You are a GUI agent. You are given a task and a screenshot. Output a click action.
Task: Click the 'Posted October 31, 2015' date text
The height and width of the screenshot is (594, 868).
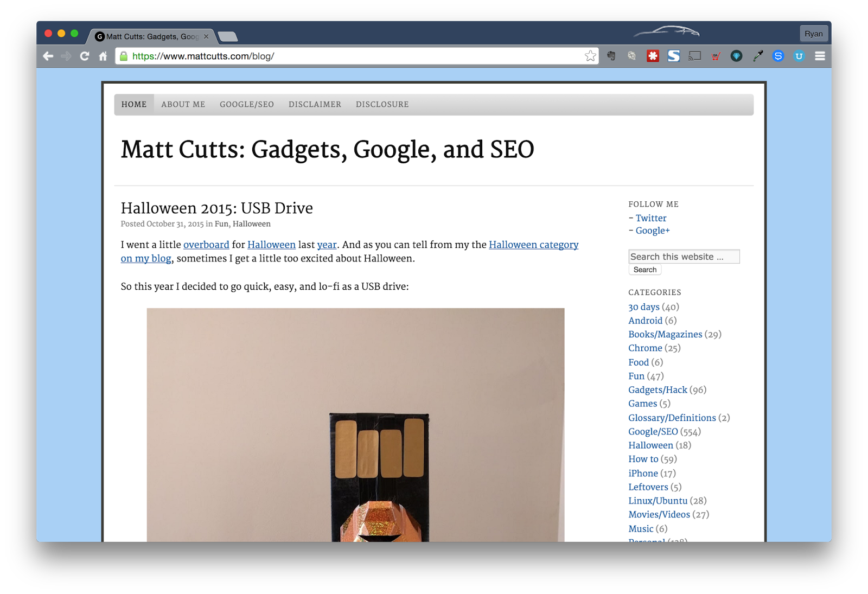pyautogui.click(x=162, y=223)
